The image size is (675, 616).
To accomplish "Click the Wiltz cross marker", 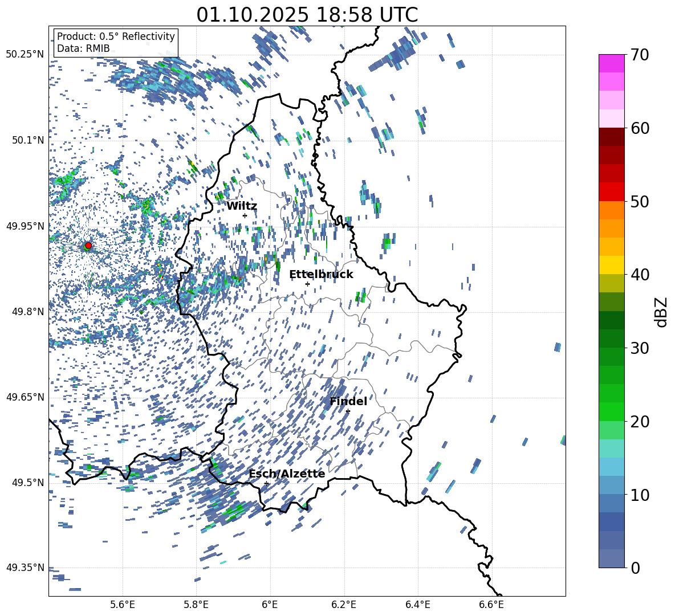I will click(x=245, y=215).
